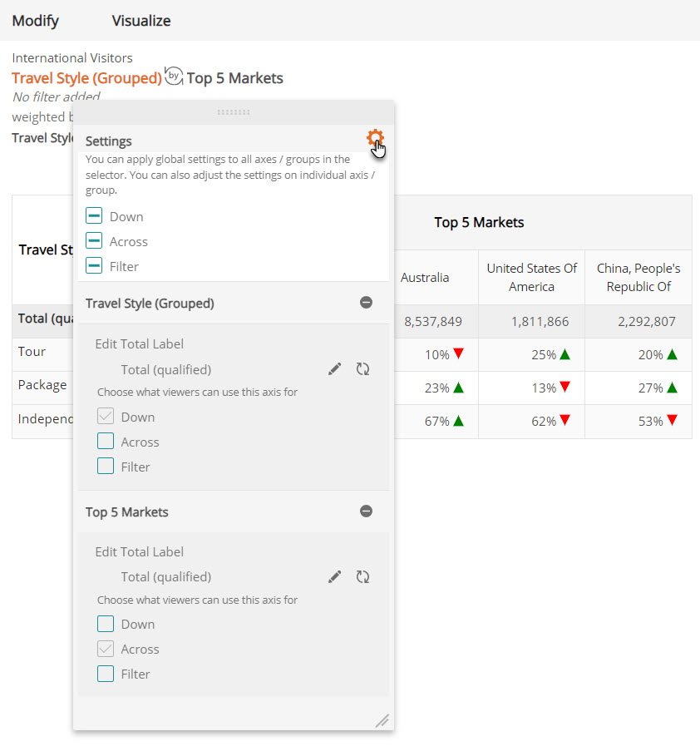Edit the Travel Style total label with pencil icon
700x746 pixels.
point(335,368)
